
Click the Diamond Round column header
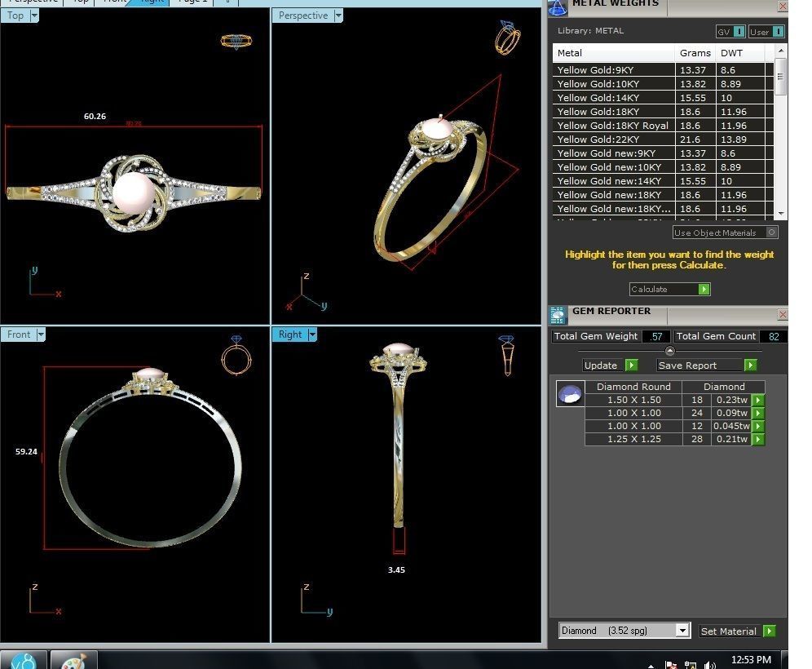click(633, 387)
